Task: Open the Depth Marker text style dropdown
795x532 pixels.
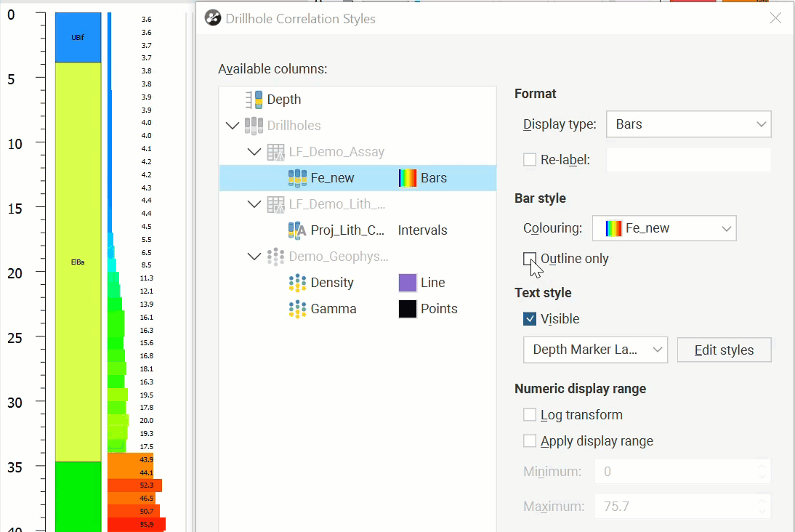Action: 595,350
